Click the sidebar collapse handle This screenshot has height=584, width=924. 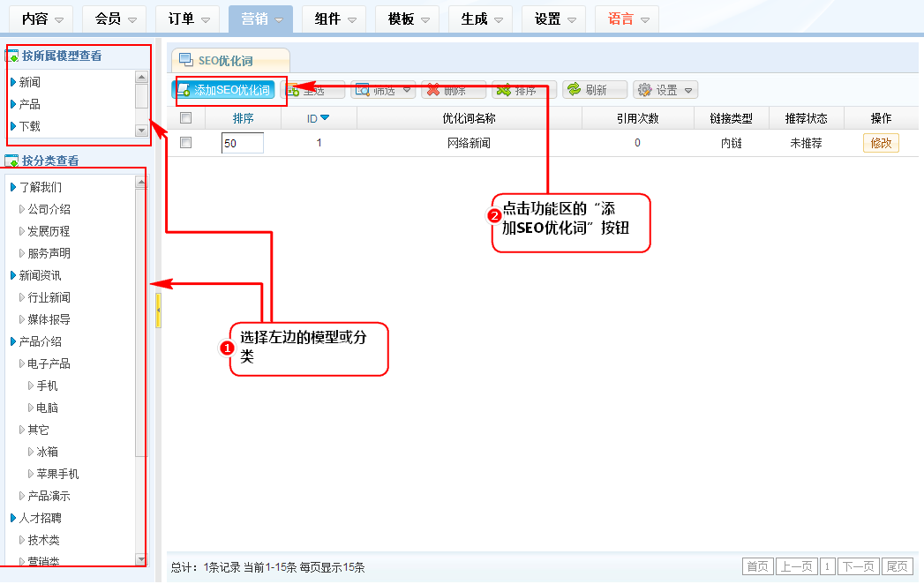158,311
